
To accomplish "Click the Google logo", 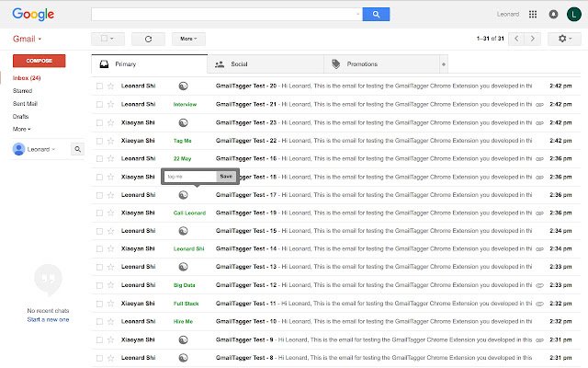I will tap(33, 15).
